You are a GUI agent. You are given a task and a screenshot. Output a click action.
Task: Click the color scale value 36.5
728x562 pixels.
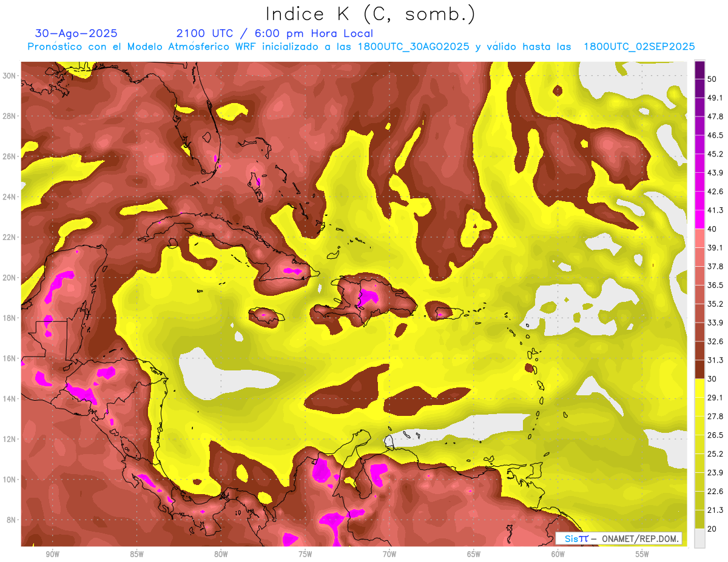coord(715,285)
